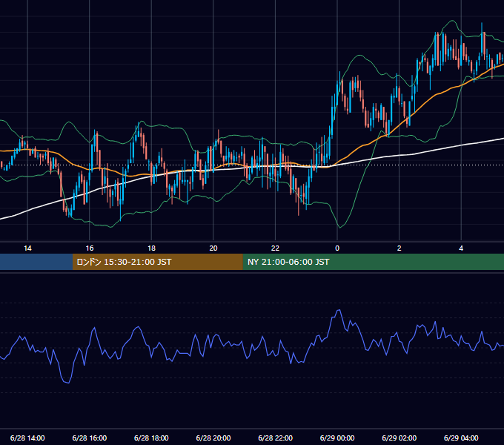Click the 6/28 14:00 time label
This screenshot has width=504, height=445.
tap(27, 438)
